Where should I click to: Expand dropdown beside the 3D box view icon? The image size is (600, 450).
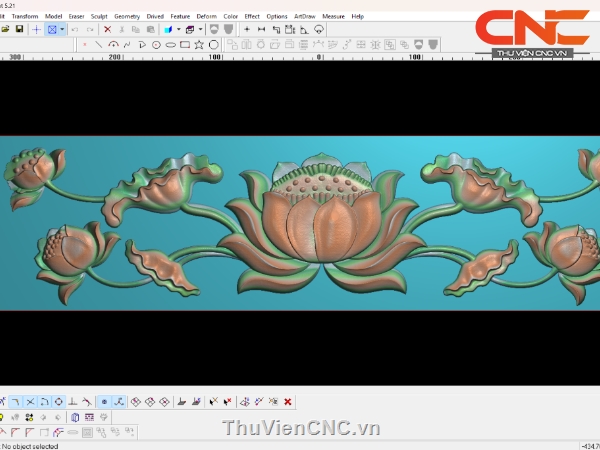point(201,30)
